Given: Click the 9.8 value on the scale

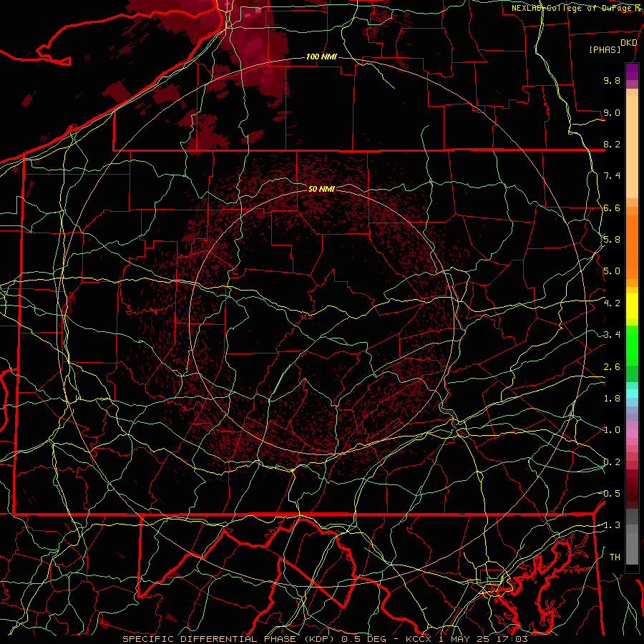Looking at the screenshot, I should point(612,80).
